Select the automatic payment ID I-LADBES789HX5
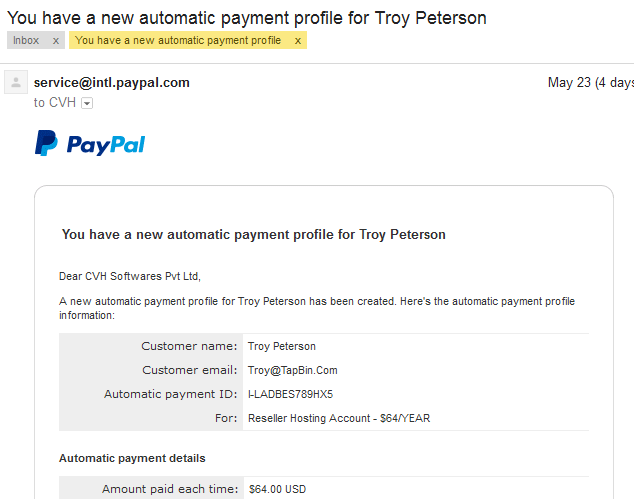Viewport: 634px width, 499px height. pyautogui.click(x=290, y=394)
